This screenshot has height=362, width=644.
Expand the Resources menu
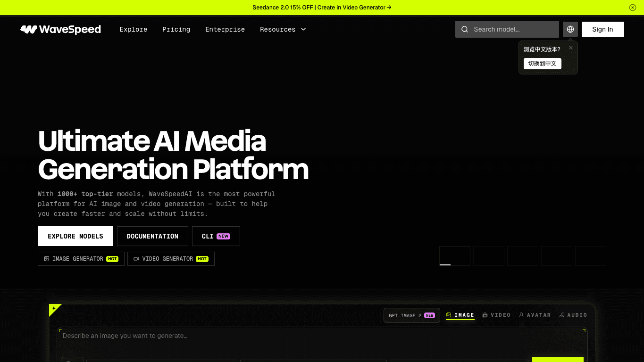click(x=283, y=29)
